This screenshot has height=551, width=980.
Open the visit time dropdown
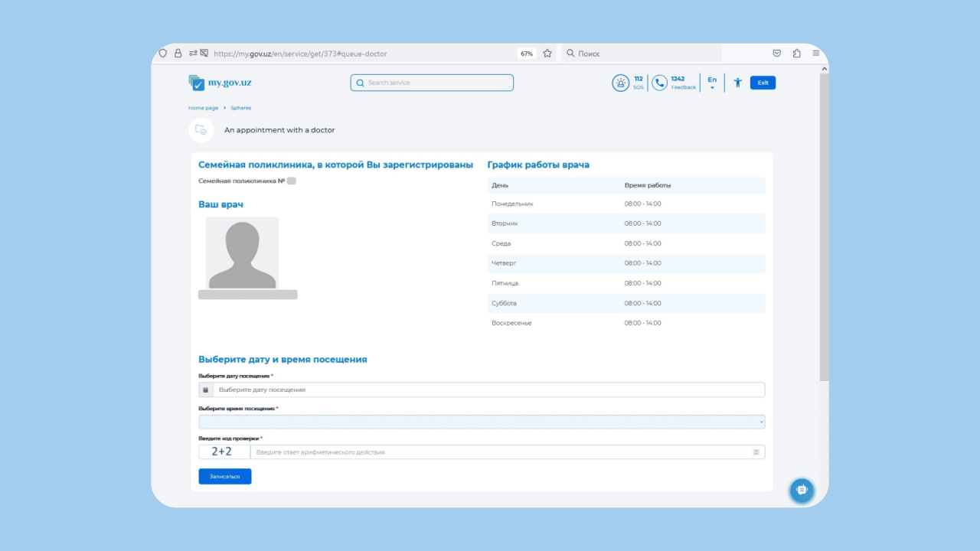click(x=482, y=422)
